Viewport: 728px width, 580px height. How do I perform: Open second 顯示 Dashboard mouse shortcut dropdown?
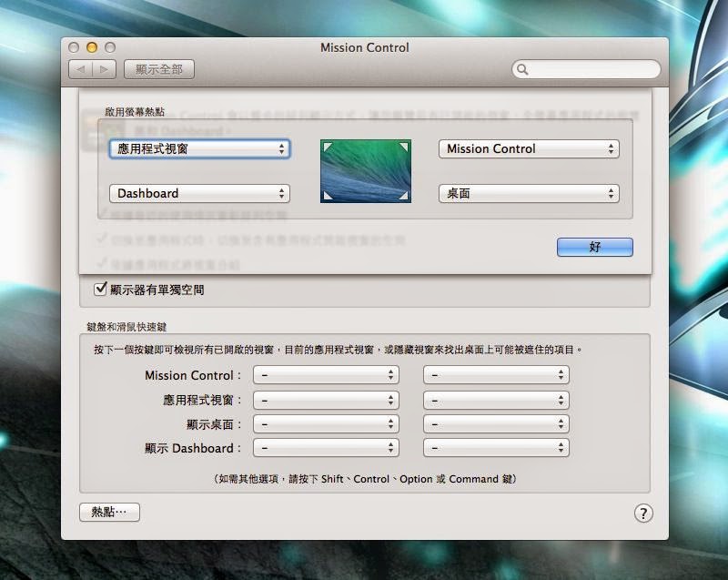click(x=496, y=448)
